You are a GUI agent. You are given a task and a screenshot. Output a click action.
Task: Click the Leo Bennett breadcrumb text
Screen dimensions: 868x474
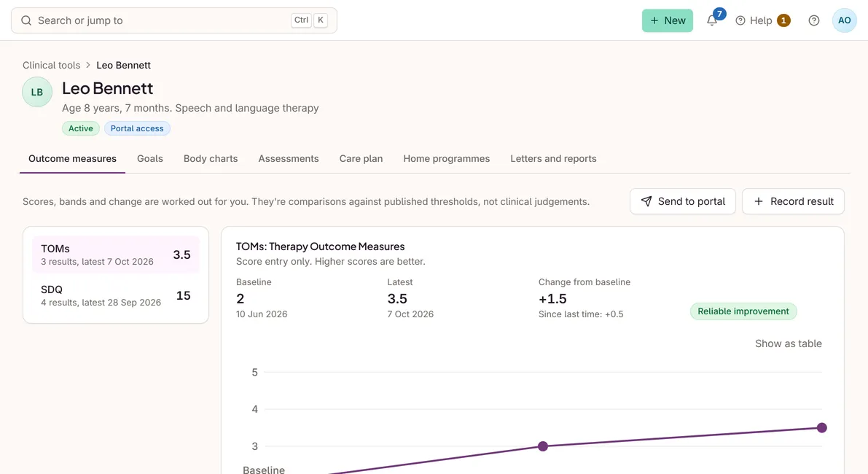(123, 65)
